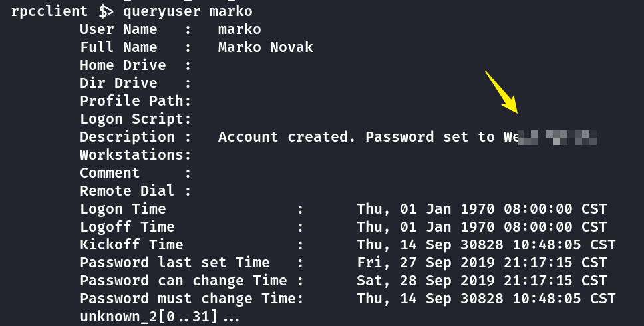The image size is (644, 326).
Task: Click the queryuser marko command
Action: tap(188, 11)
